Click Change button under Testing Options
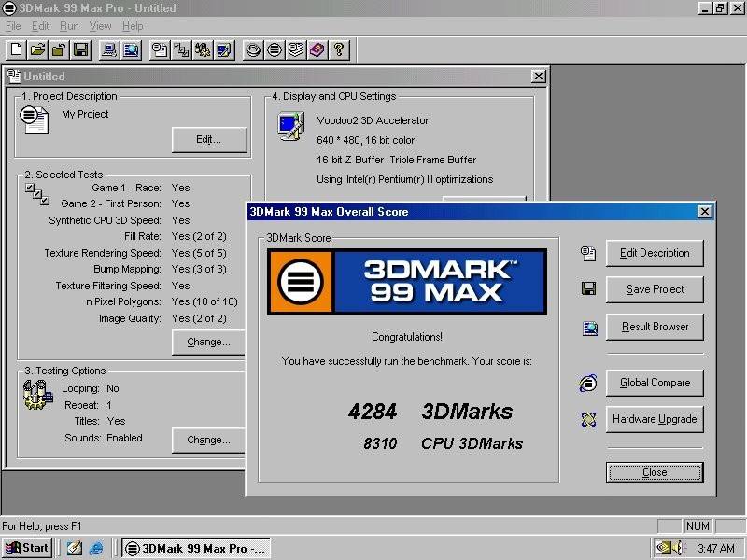The height and width of the screenshot is (560, 747). (x=208, y=440)
